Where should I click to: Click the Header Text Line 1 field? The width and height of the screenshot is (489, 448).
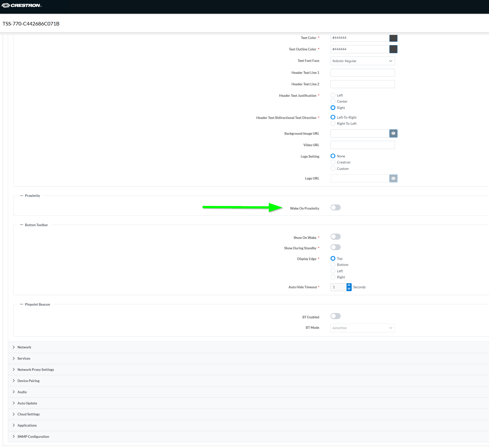click(x=362, y=73)
